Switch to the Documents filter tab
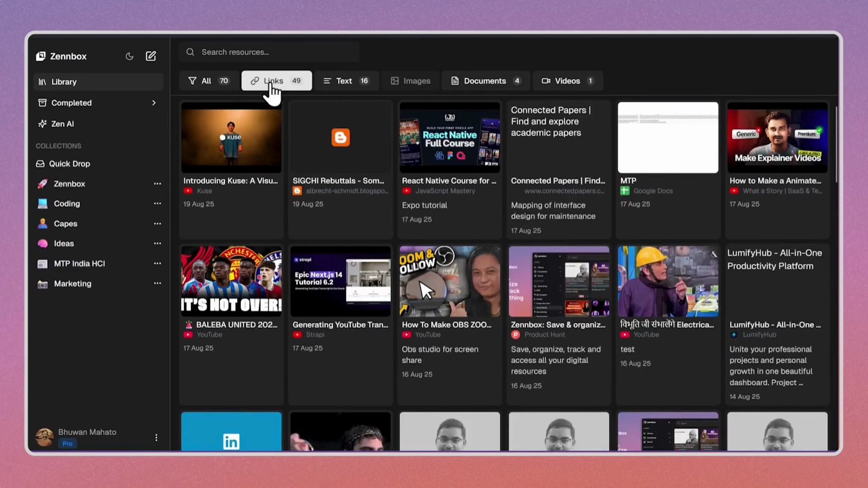 pos(485,81)
